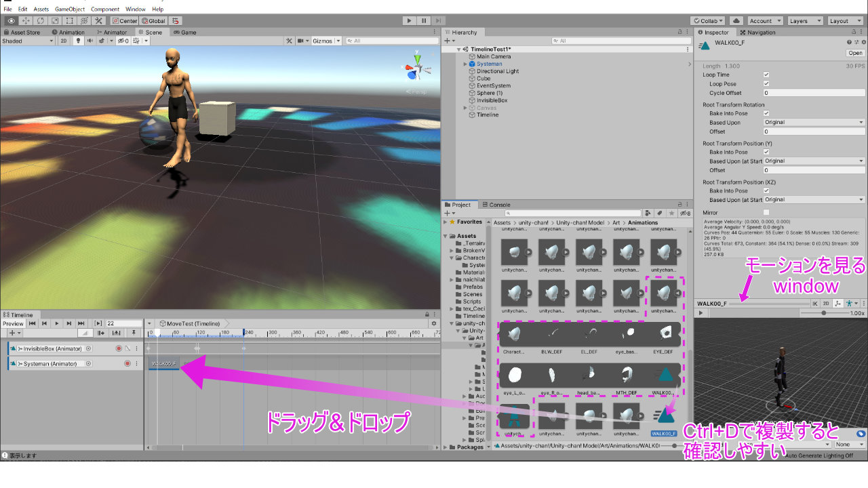Click the Timeline Preview button
Viewport: 868px width, 488px height.
click(x=14, y=323)
